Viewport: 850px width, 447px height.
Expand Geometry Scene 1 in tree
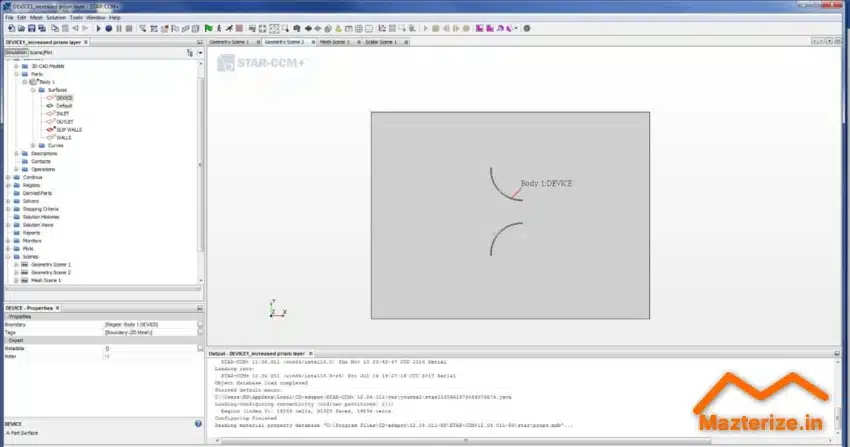16,264
